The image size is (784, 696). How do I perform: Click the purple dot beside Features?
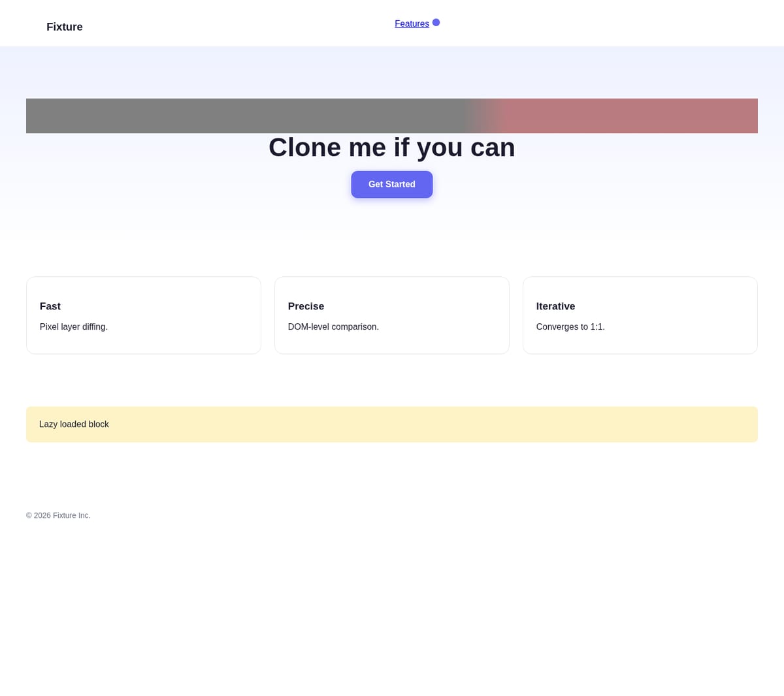[x=436, y=22]
